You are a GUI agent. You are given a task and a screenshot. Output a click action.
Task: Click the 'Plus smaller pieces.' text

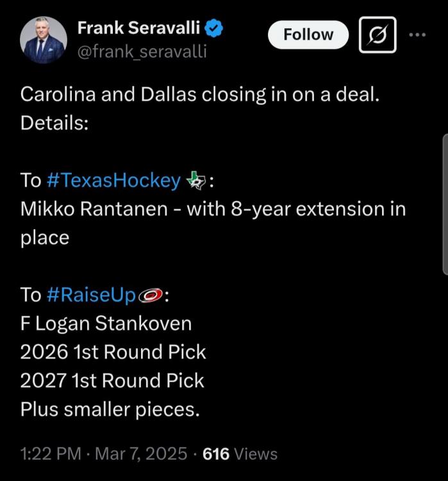pyautogui.click(x=110, y=409)
